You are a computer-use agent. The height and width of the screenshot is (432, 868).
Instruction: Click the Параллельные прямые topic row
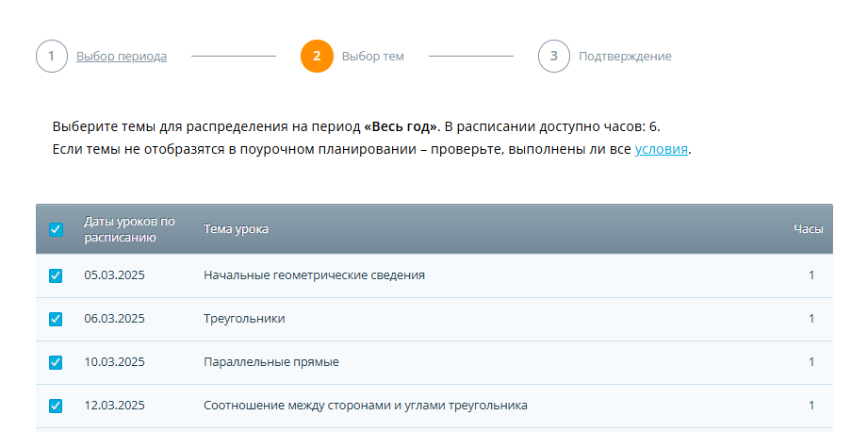271,362
